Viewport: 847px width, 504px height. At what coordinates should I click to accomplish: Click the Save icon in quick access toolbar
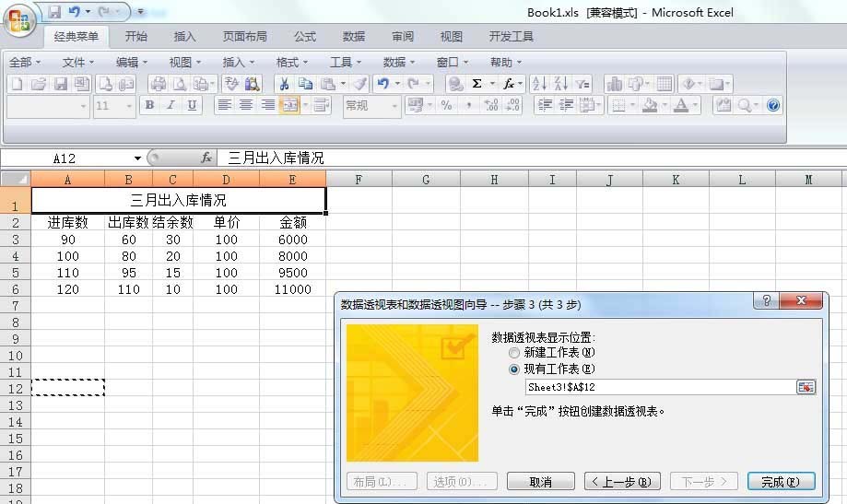54,11
